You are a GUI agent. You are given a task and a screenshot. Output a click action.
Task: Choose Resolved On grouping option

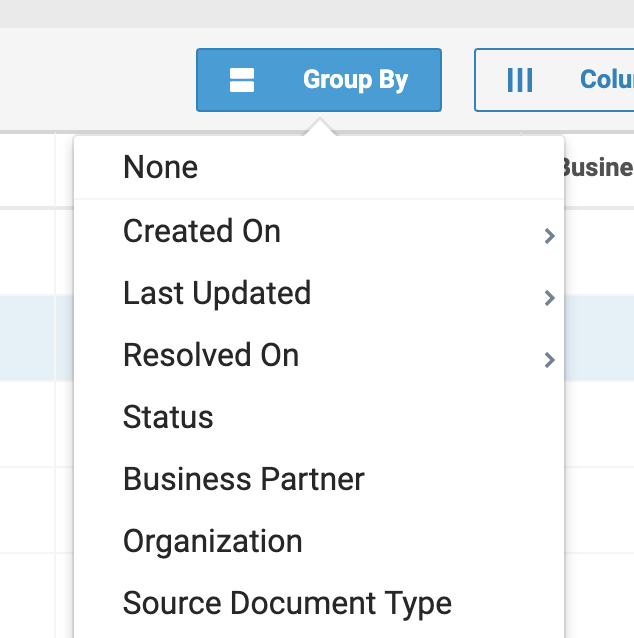point(319,355)
